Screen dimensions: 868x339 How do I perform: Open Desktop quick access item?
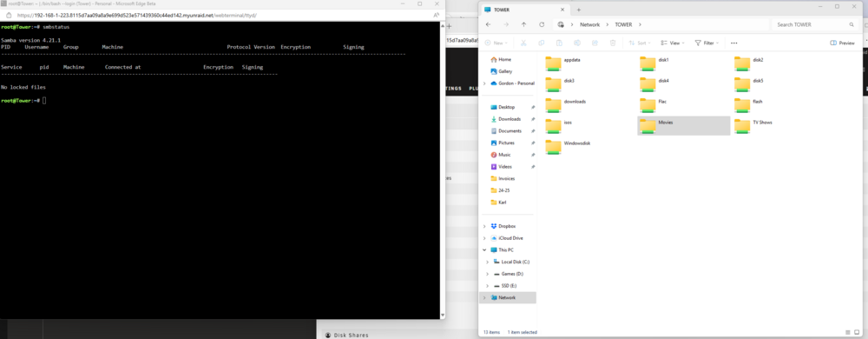pyautogui.click(x=507, y=107)
